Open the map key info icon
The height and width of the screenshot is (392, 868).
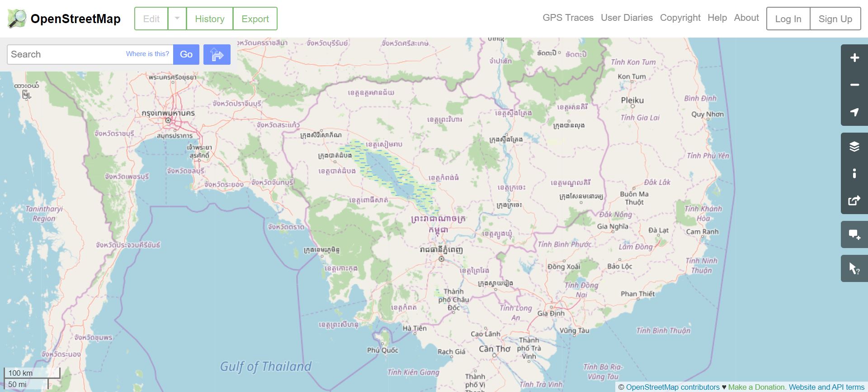click(854, 173)
